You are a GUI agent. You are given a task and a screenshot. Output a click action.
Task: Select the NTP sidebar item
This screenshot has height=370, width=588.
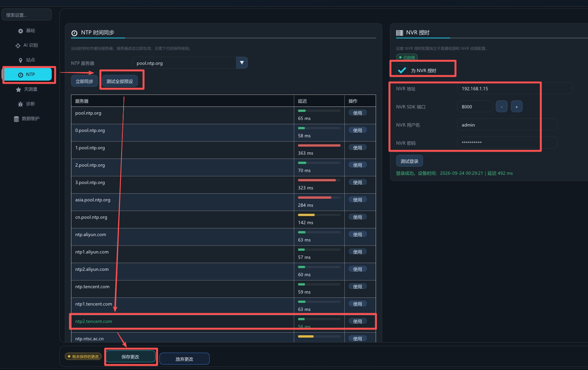coord(28,74)
